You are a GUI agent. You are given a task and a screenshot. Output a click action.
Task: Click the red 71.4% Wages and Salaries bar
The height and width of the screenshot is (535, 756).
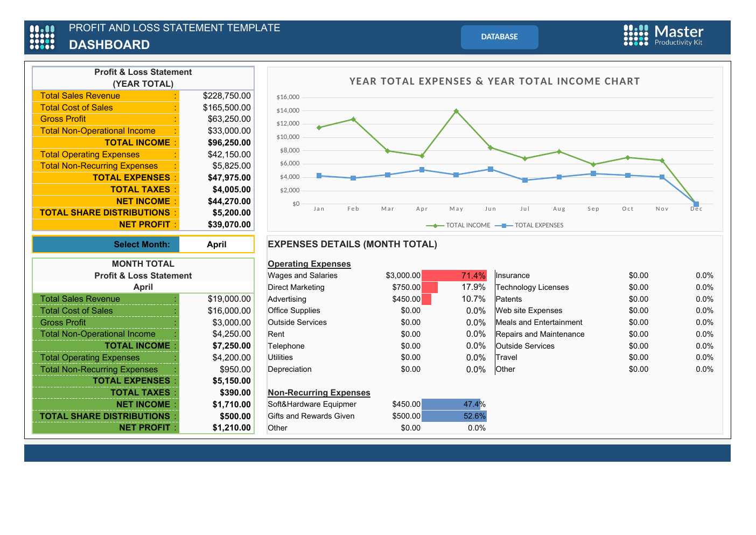[454, 276]
